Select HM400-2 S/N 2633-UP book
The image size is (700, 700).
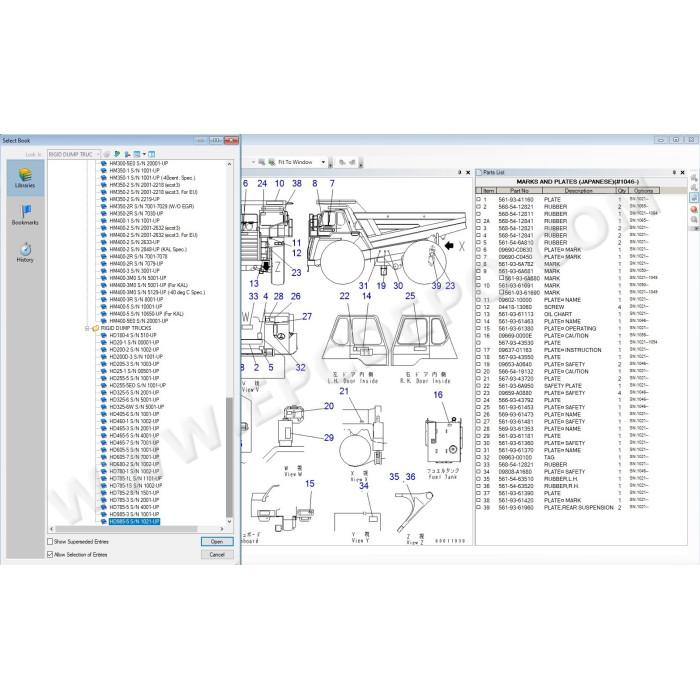(x=134, y=242)
